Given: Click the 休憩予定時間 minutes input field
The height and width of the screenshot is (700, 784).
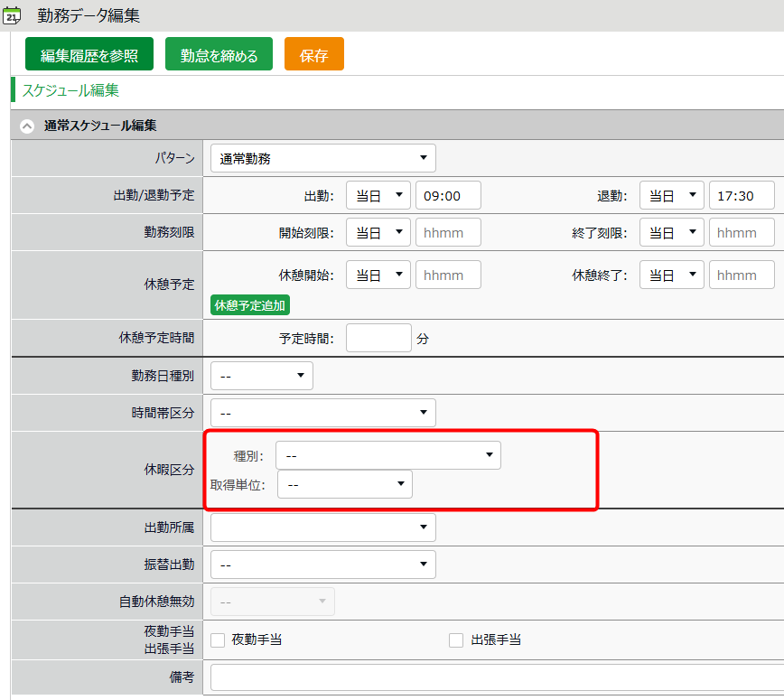Looking at the screenshot, I should click(x=378, y=339).
